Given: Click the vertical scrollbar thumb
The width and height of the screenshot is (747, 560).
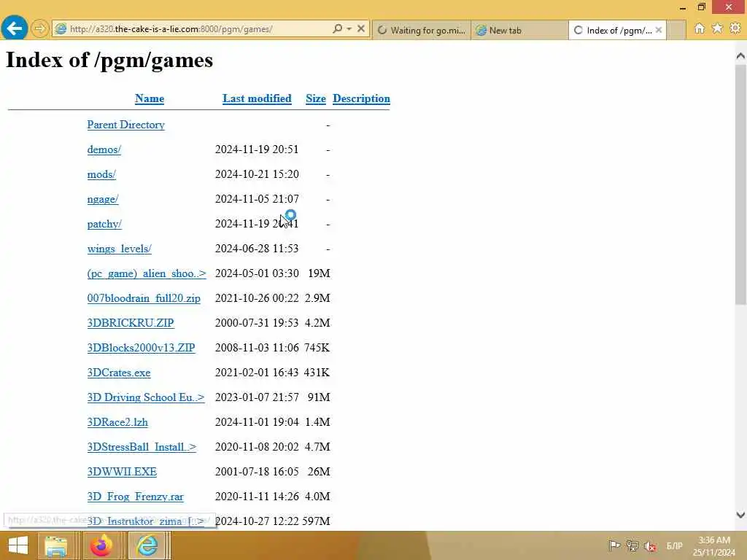Looking at the screenshot, I should (x=740, y=184).
